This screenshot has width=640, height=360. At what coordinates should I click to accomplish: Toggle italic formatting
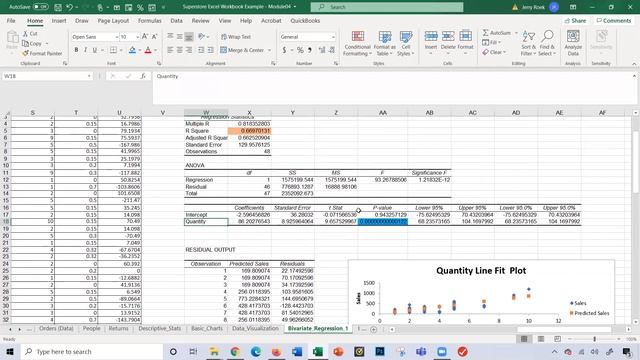(85, 50)
